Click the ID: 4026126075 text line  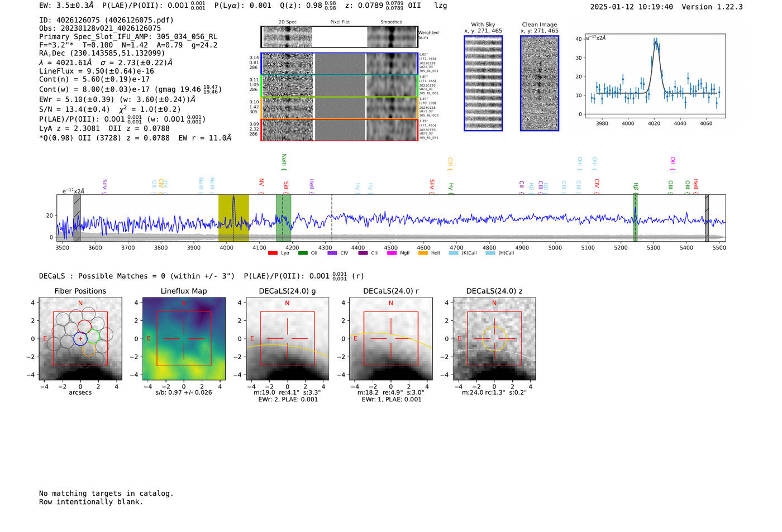(106, 20)
